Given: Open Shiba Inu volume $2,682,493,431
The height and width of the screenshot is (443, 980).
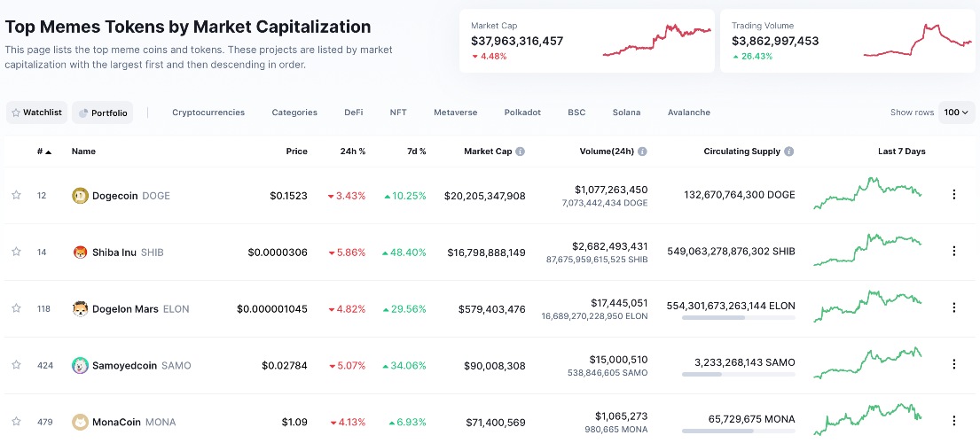Looking at the screenshot, I should point(610,245).
